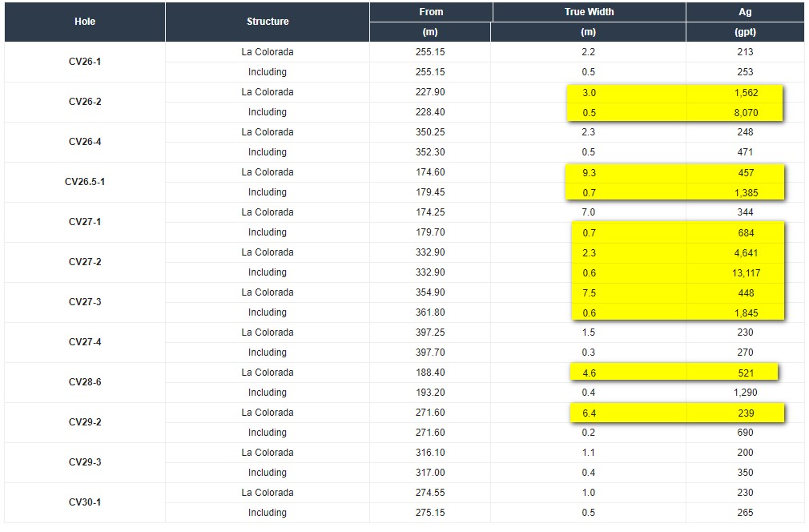Click the Ag column header

pyautogui.click(x=745, y=12)
